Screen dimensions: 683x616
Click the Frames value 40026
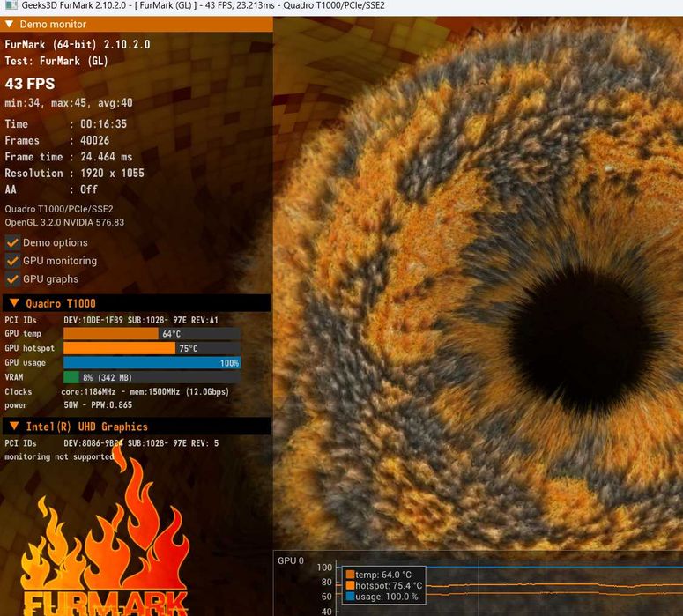point(94,140)
